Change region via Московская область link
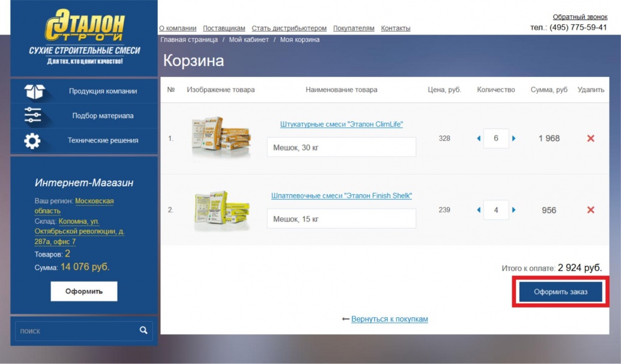The width and height of the screenshot is (621, 364). point(74,206)
